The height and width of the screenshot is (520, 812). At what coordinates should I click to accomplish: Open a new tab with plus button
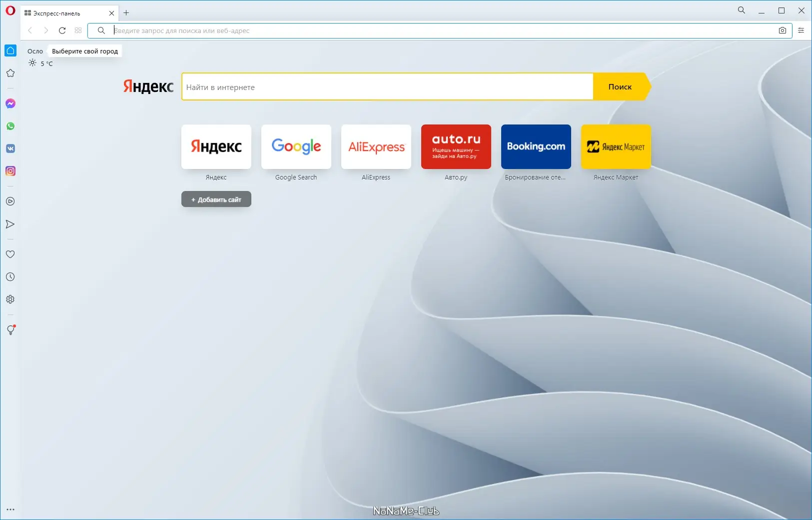coord(126,13)
